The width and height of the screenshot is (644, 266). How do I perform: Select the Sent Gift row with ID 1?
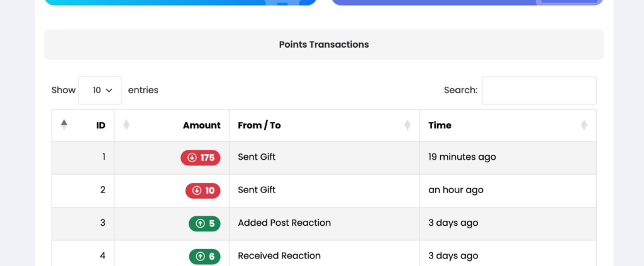pos(257,157)
